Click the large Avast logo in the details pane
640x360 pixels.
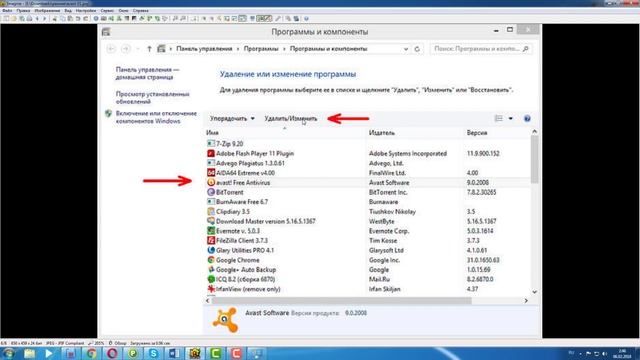(225, 320)
